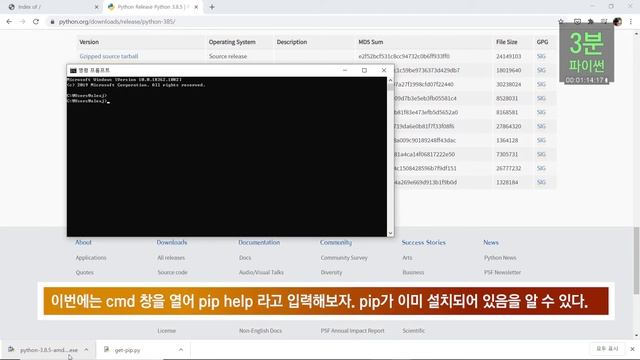Image resolution: width=640 pixels, height=360 pixels.
Task: Click command prompt scrollbar down arrow
Action: click(x=391, y=233)
